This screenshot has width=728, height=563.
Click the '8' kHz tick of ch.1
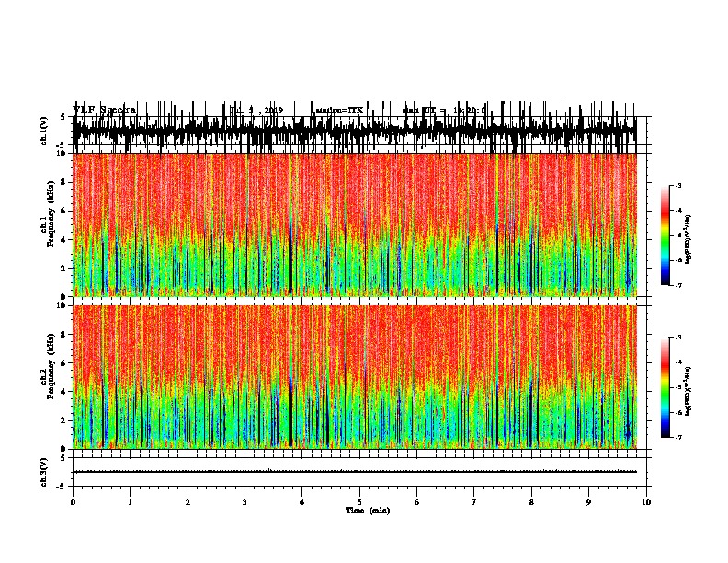point(63,182)
